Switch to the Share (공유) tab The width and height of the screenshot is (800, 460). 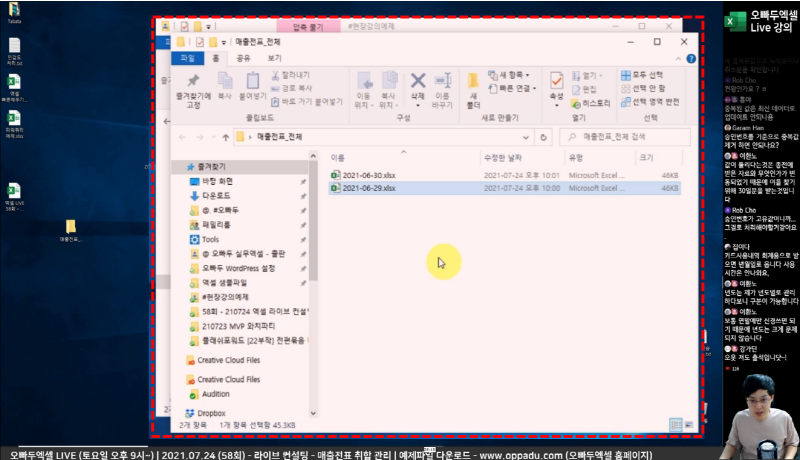pyautogui.click(x=243, y=58)
